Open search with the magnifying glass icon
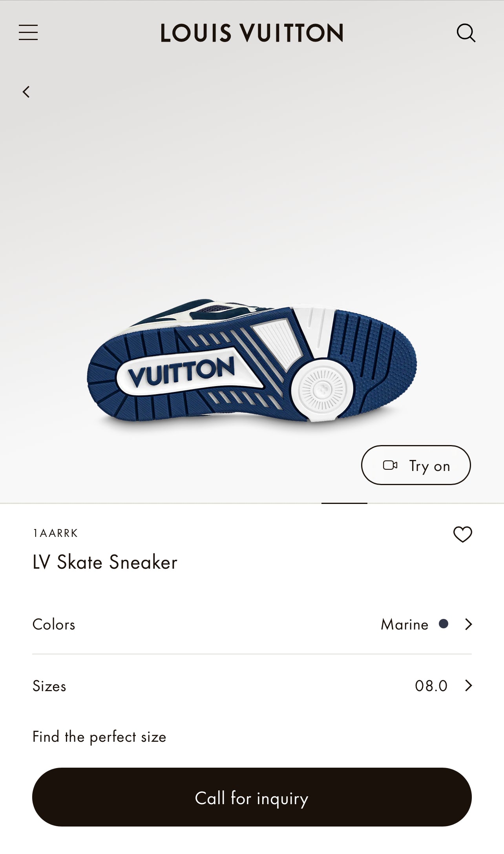The width and height of the screenshot is (504, 854). (x=466, y=33)
